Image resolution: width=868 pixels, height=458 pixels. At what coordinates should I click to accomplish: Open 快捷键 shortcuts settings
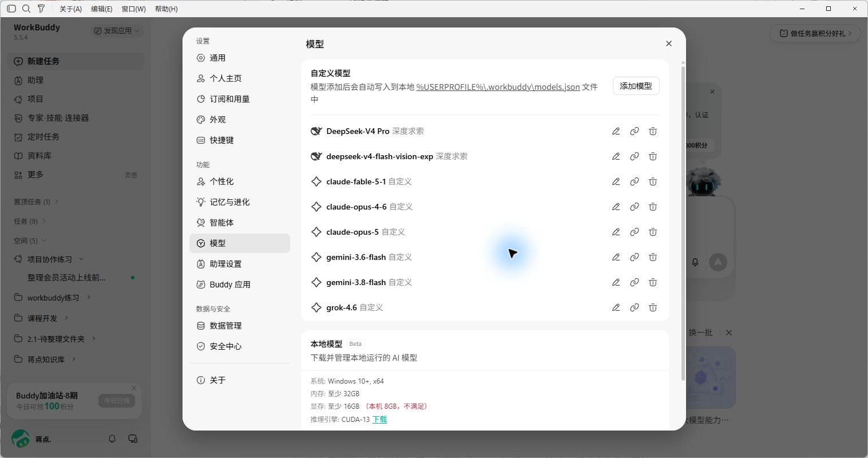240,140
